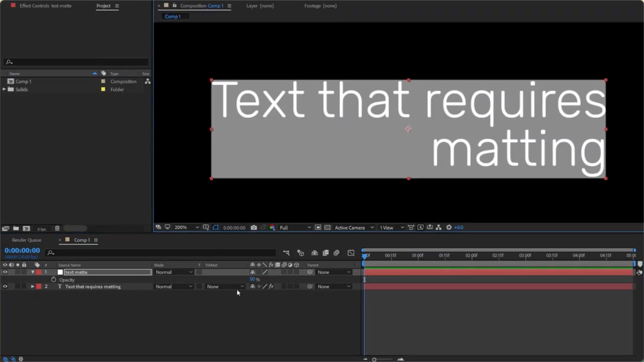
Task: Click the show channel color icon
Action: pos(272,228)
